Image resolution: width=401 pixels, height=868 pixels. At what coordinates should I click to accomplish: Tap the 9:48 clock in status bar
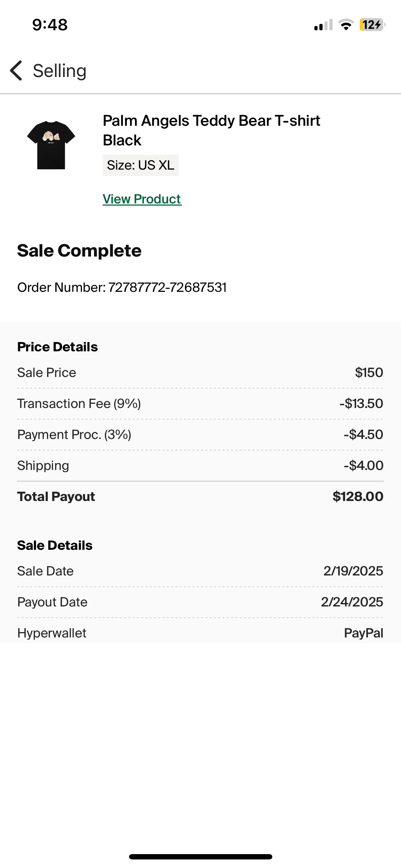tap(50, 25)
